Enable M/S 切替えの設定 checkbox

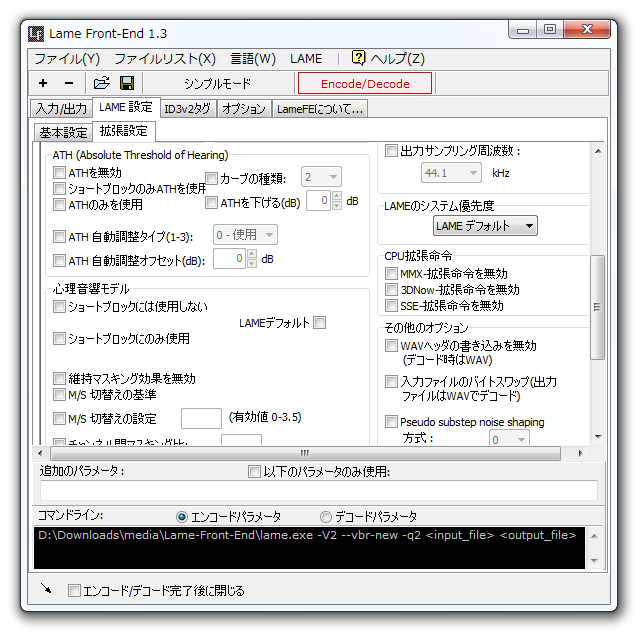pos(59,418)
